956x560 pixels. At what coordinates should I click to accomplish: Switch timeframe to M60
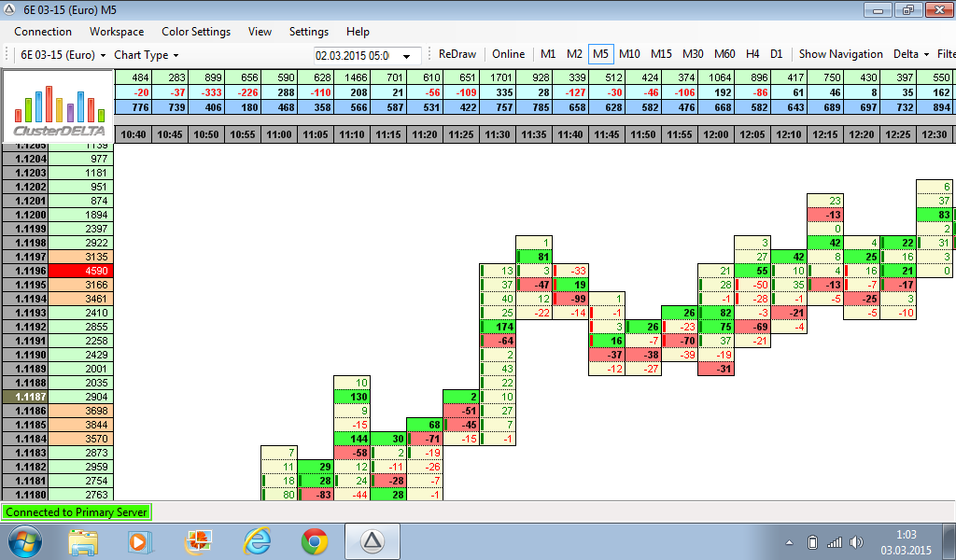[724, 54]
